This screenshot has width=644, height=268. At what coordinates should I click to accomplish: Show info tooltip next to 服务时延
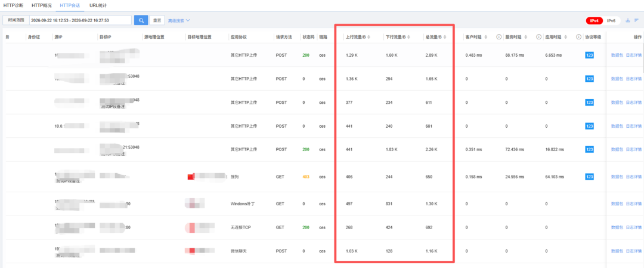[539, 37]
